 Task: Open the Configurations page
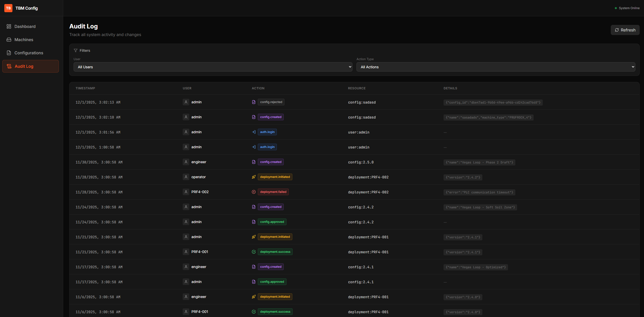pyautogui.click(x=30, y=53)
